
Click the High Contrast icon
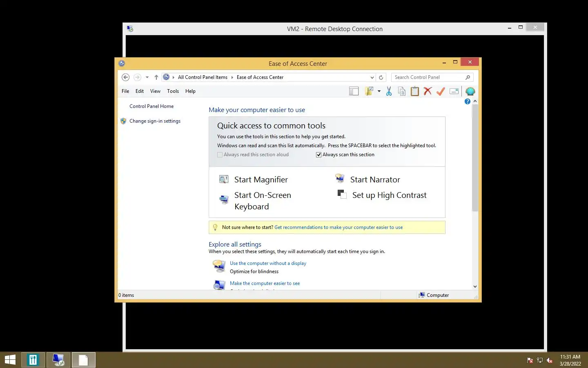[x=342, y=194]
